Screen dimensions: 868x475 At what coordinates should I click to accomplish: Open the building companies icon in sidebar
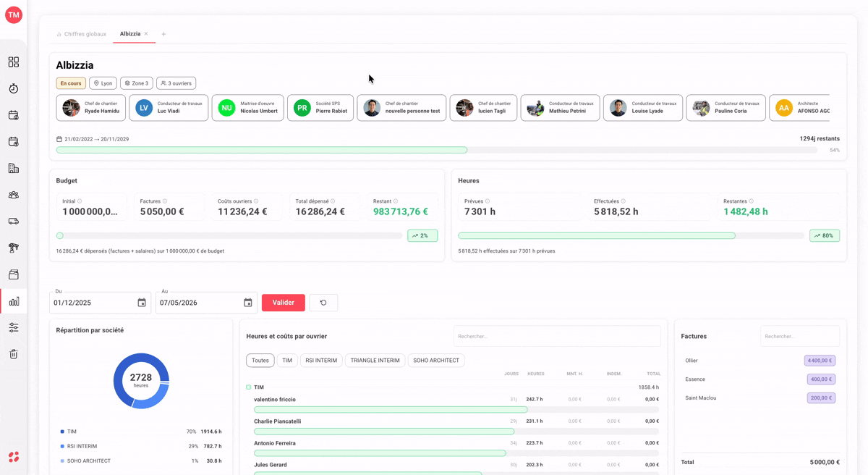point(13,168)
